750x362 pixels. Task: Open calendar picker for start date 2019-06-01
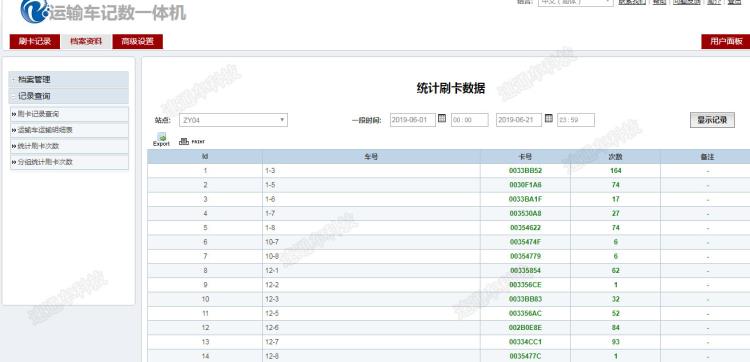click(442, 118)
